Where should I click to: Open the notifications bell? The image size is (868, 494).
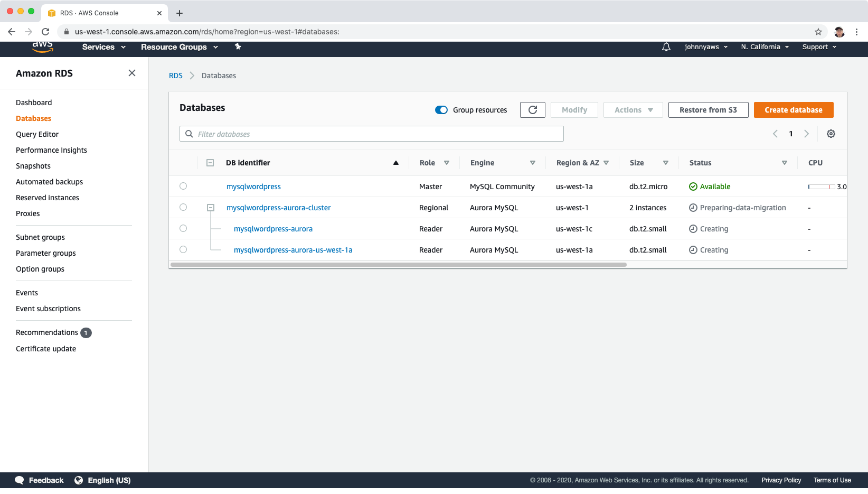pos(666,47)
